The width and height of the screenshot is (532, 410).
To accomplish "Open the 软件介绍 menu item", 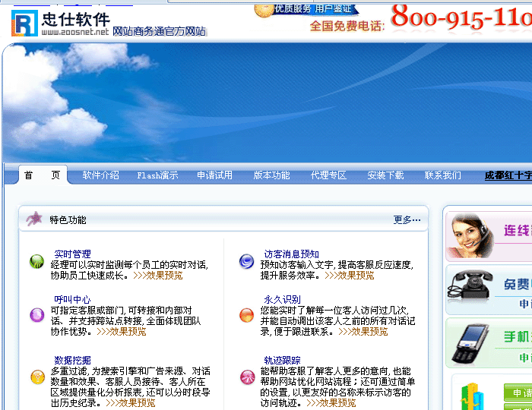I will [100, 175].
